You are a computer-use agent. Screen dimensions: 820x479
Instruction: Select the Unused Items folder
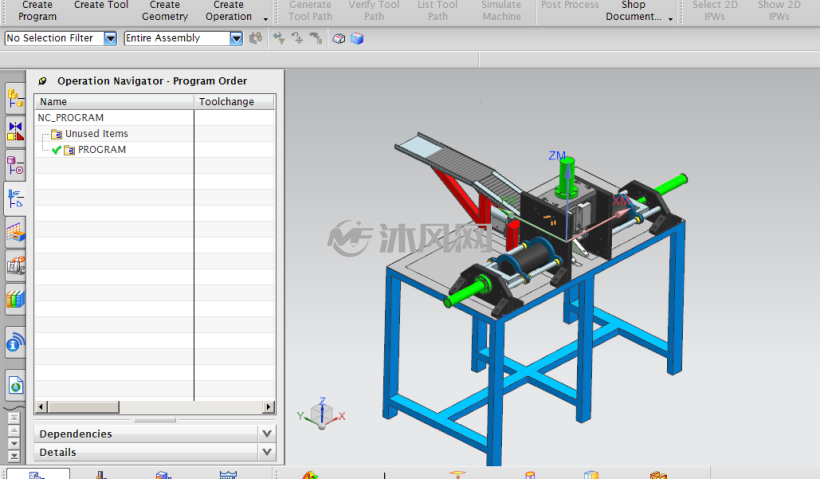tap(96, 134)
